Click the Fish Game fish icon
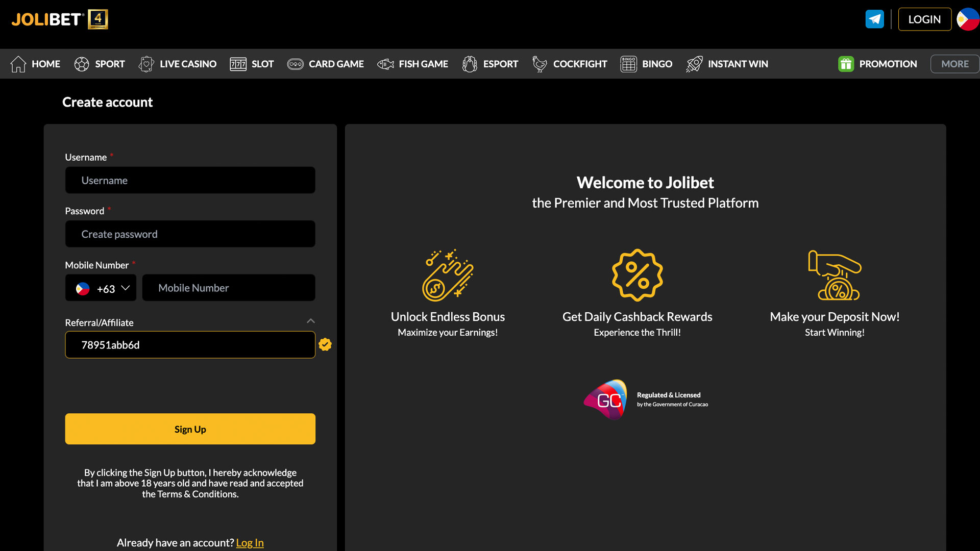The width and height of the screenshot is (980, 551). [385, 64]
